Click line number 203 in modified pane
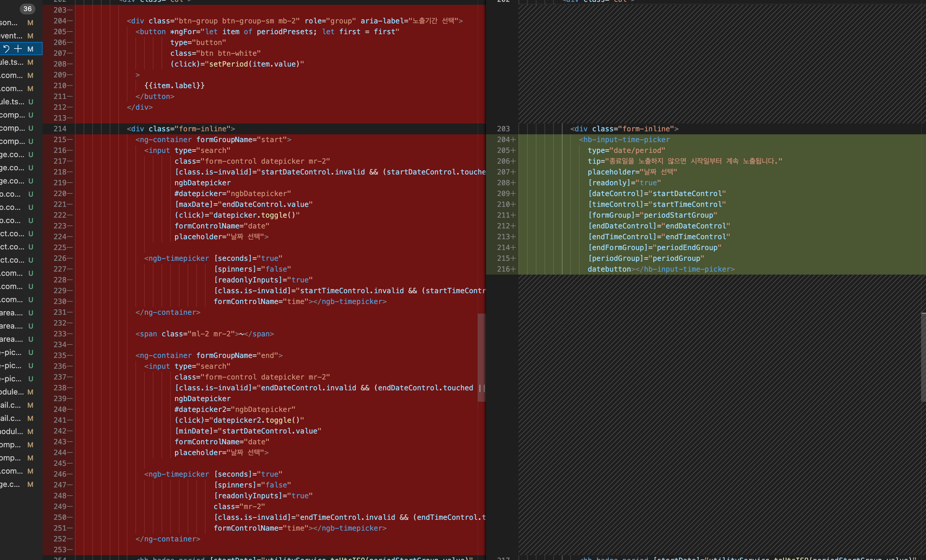Screen dimensions: 926x560 pos(503,129)
